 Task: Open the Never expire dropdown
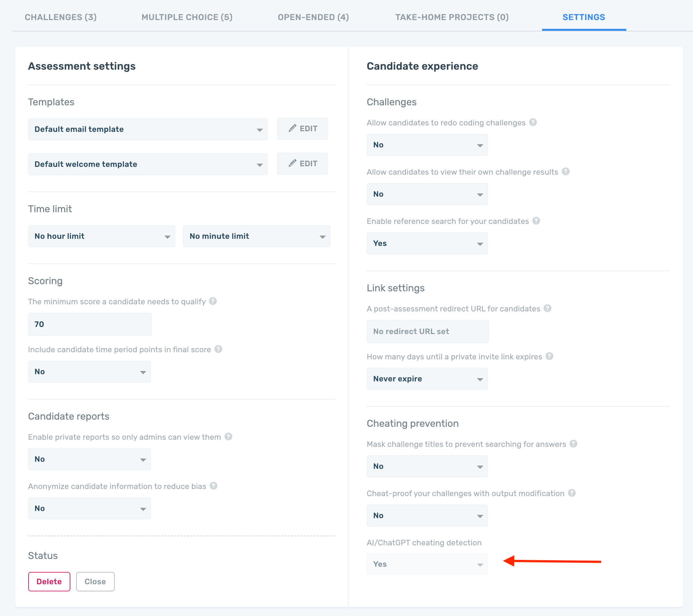427,379
